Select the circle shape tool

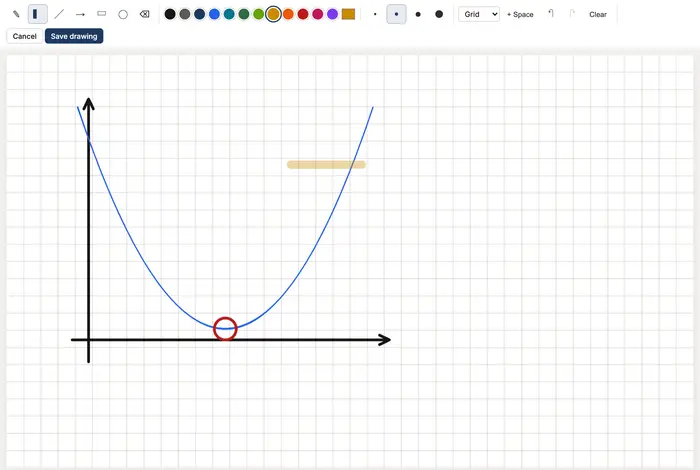click(x=123, y=14)
